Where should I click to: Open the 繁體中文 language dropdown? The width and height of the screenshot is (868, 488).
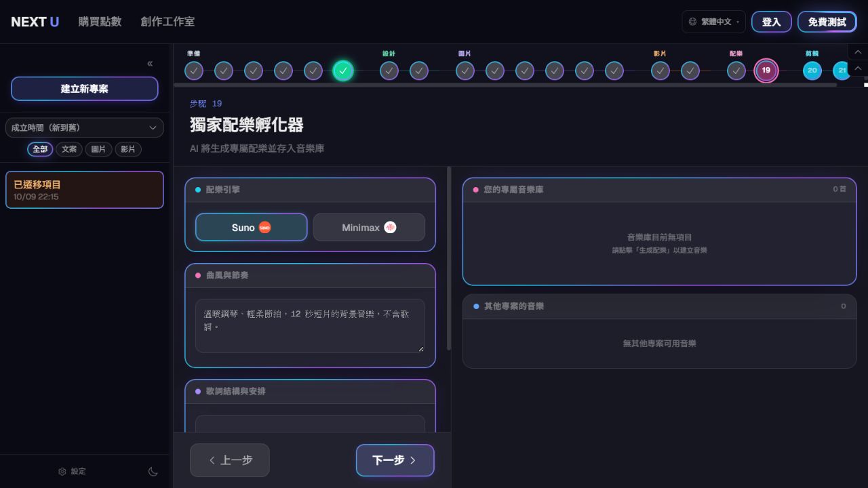coord(713,22)
